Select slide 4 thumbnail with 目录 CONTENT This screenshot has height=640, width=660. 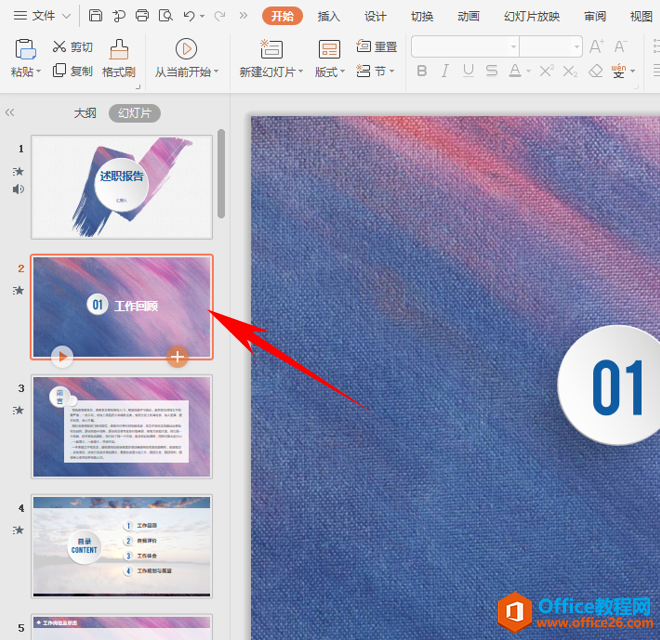121,546
